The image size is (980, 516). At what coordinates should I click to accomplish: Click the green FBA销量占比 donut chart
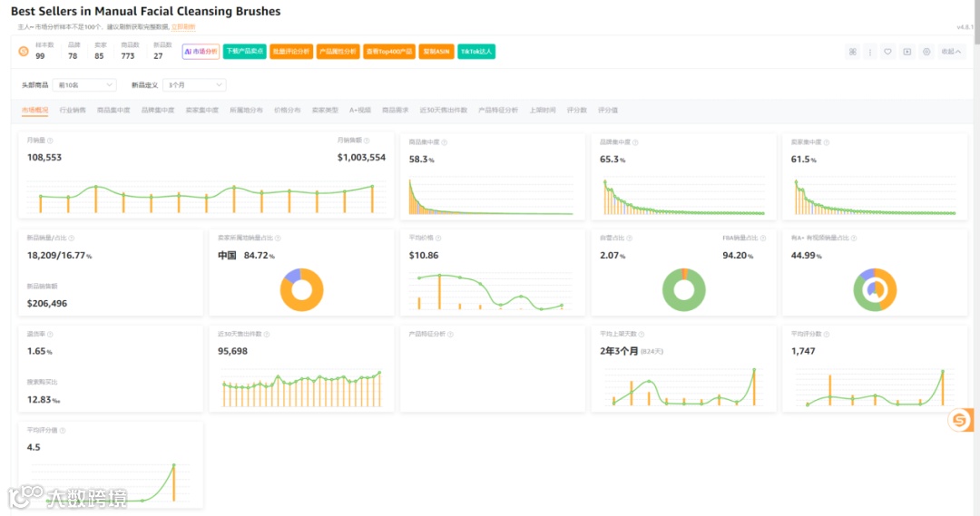pyautogui.click(x=684, y=290)
